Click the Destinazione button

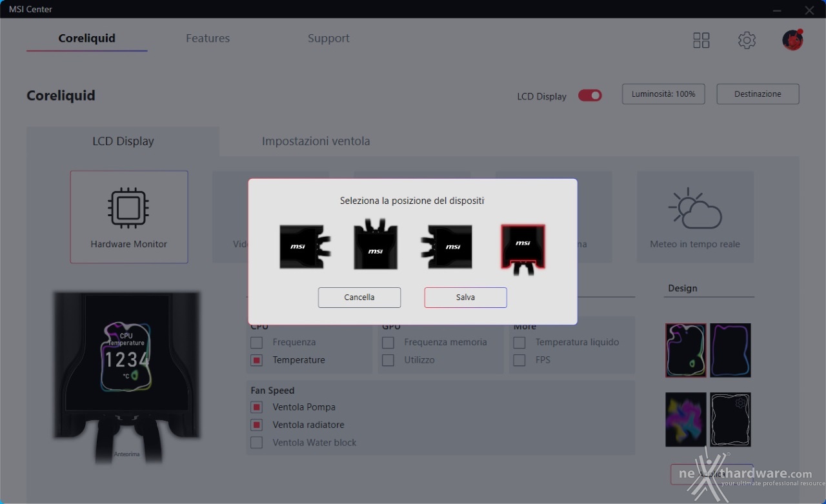click(758, 94)
